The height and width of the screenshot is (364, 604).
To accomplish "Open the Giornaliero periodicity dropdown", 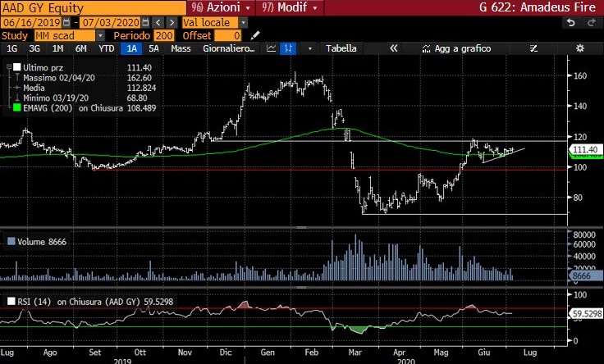I will (229, 48).
